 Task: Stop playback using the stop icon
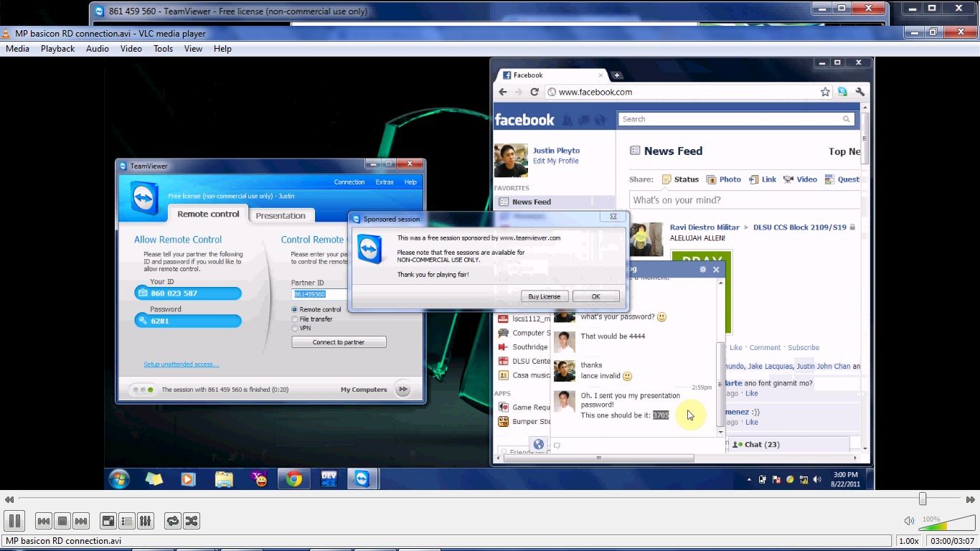[62, 521]
